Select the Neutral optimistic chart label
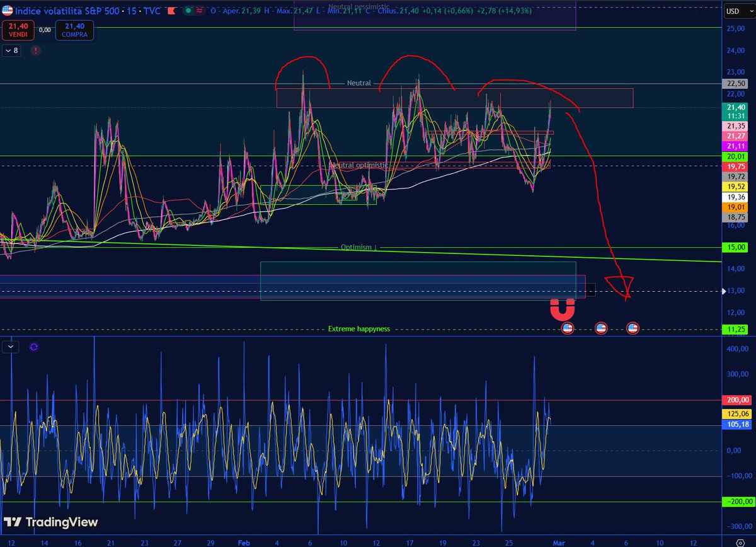 (360, 165)
